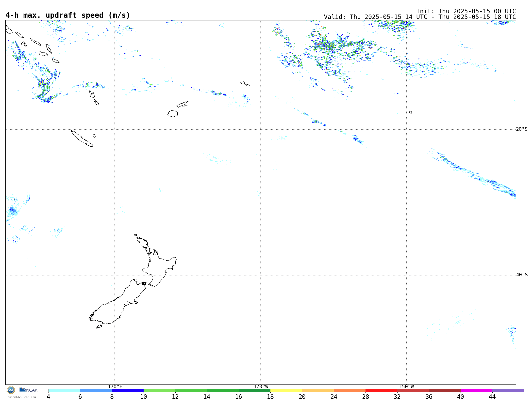
Task: Click the colorbar tick label 44
Action: [492, 397]
